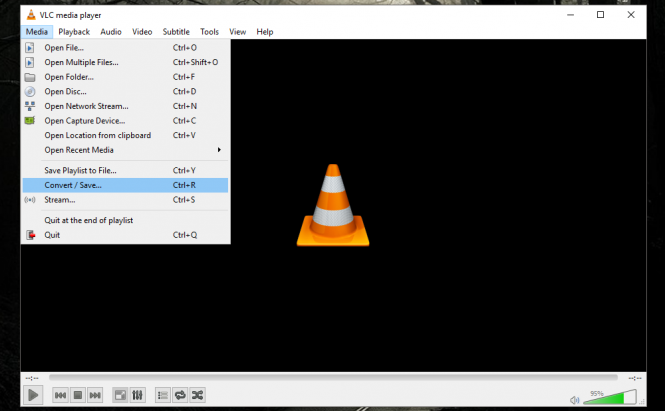Mute audio using speaker icon
Image resolution: width=665 pixels, height=411 pixels.
[575, 397]
